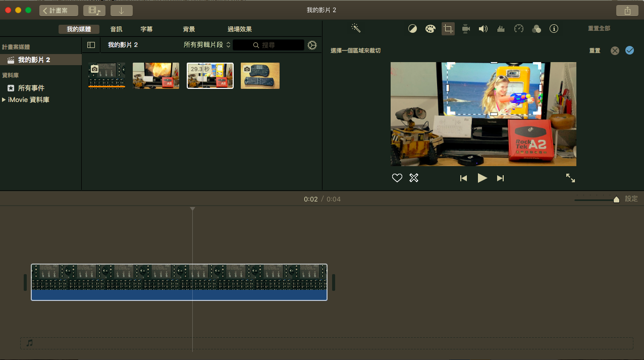
Task: Switch to 我的媒體 tab
Action: [79, 29]
